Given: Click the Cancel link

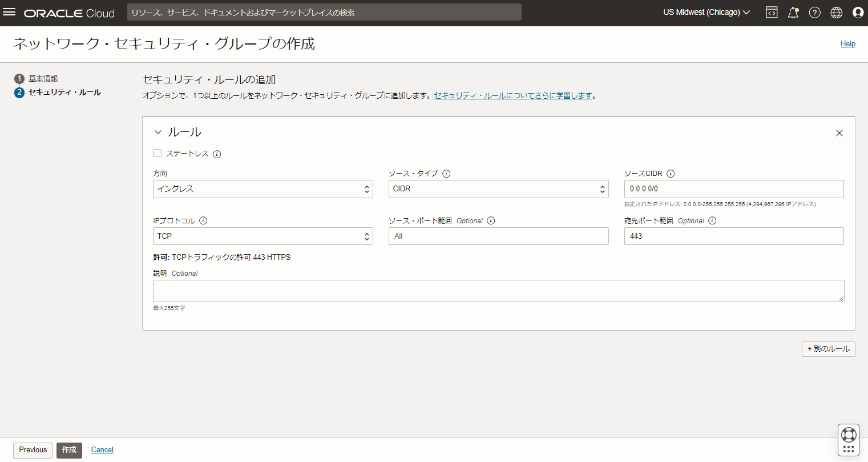Looking at the screenshot, I should (x=102, y=450).
